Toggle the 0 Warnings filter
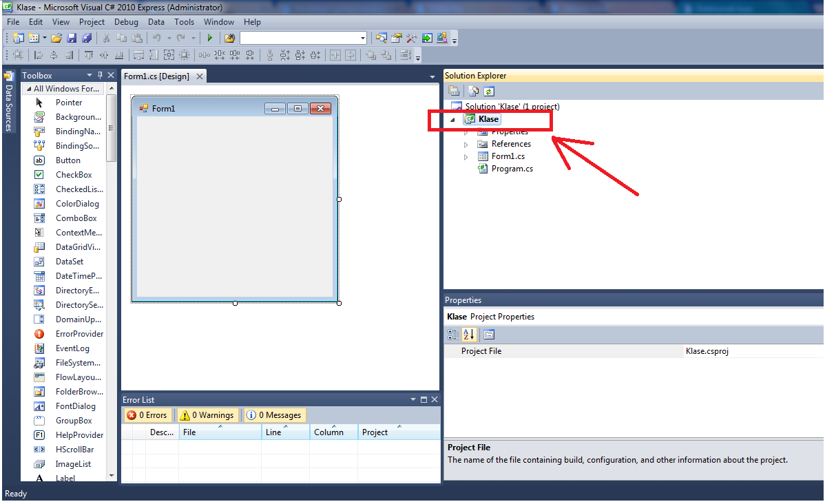 207,415
